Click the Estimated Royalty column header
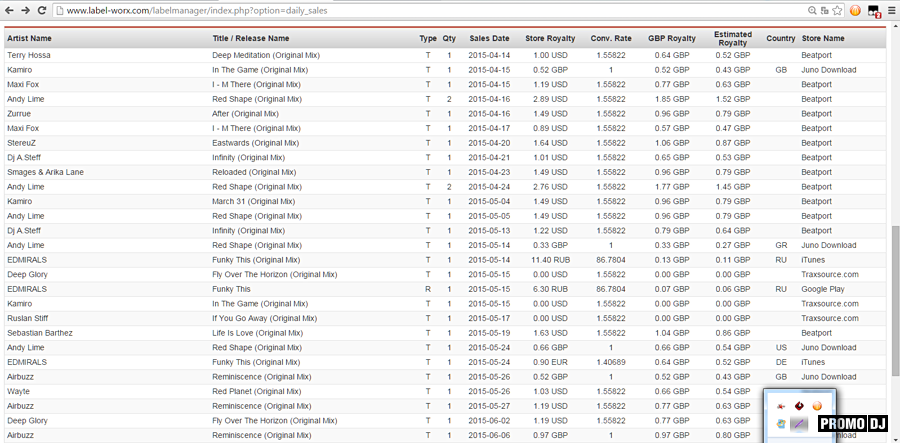This screenshot has width=900, height=443. point(733,38)
